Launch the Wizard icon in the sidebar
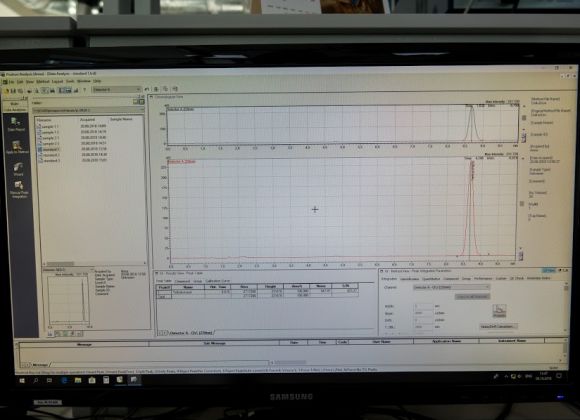This screenshot has height=420, width=580. (18, 169)
